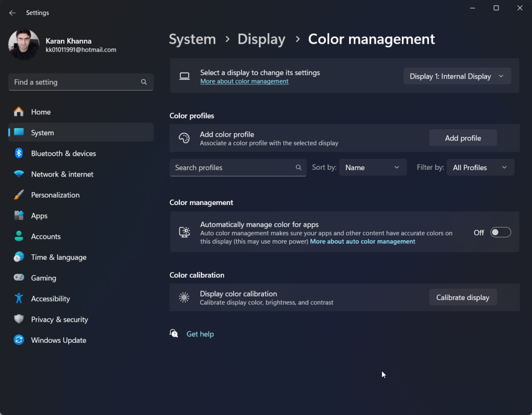Select the Accessibility icon
The image size is (532, 415).
(19, 299)
